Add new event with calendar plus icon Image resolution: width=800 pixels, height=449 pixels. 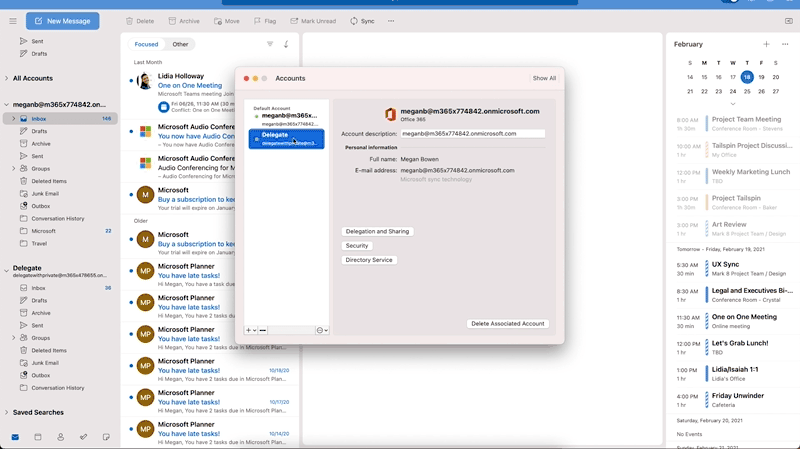pos(766,44)
